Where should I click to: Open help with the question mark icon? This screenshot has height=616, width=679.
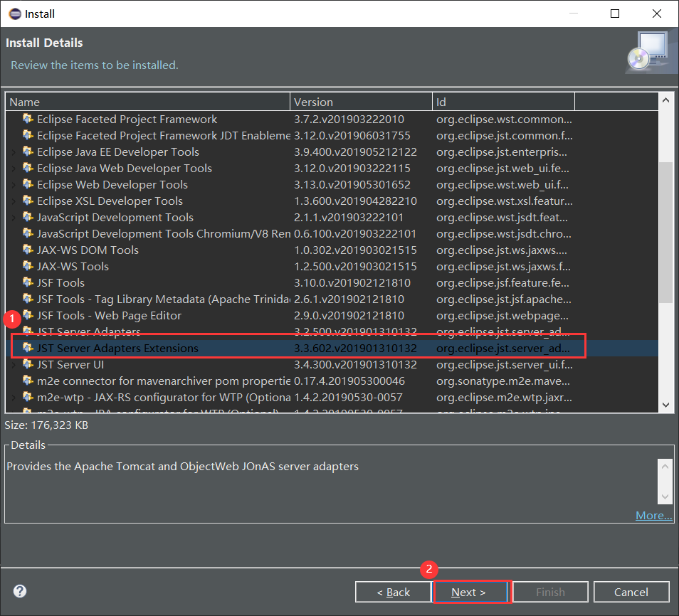[x=20, y=591]
